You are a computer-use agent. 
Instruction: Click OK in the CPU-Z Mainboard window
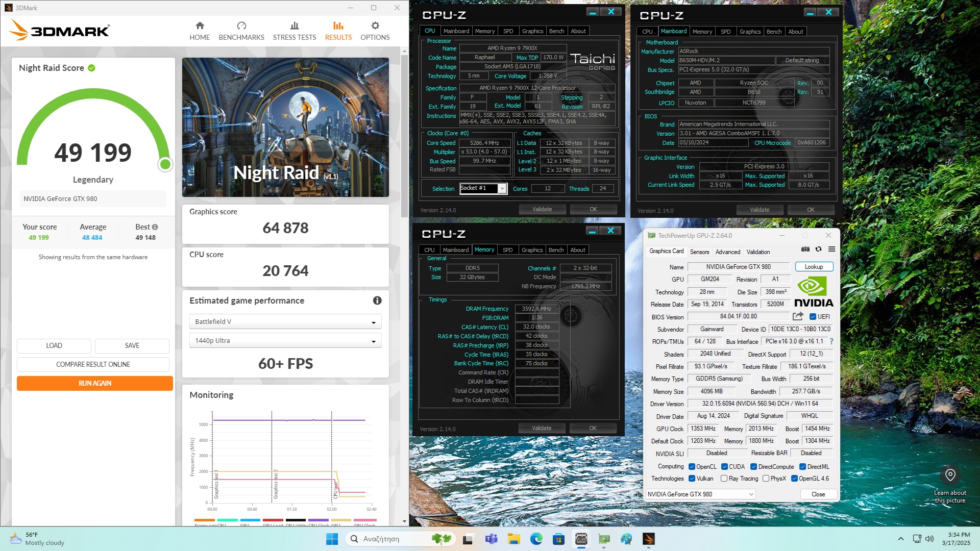pos(811,210)
